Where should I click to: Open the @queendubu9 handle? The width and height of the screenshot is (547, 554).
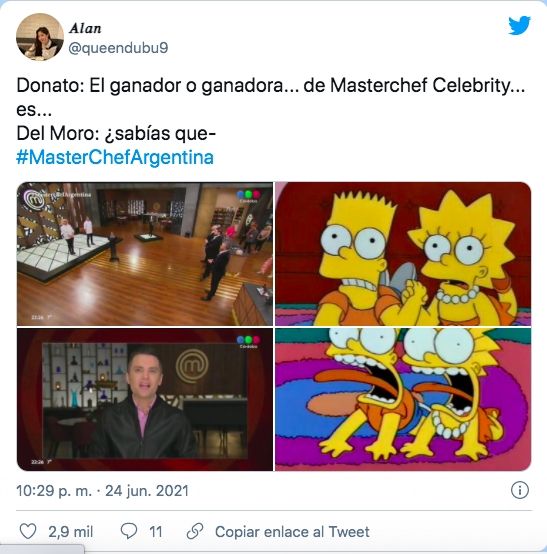pyautogui.click(x=118, y=48)
